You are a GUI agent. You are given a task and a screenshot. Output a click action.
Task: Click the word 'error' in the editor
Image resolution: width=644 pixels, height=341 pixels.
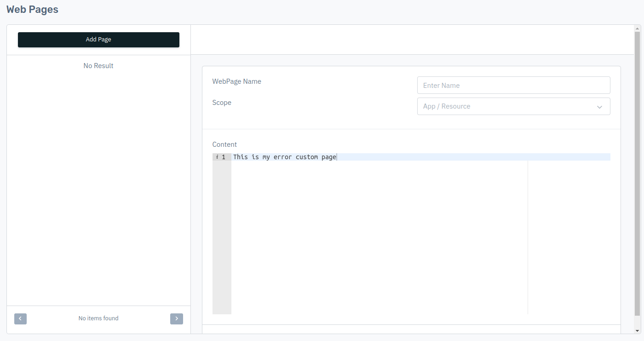tap(282, 157)
